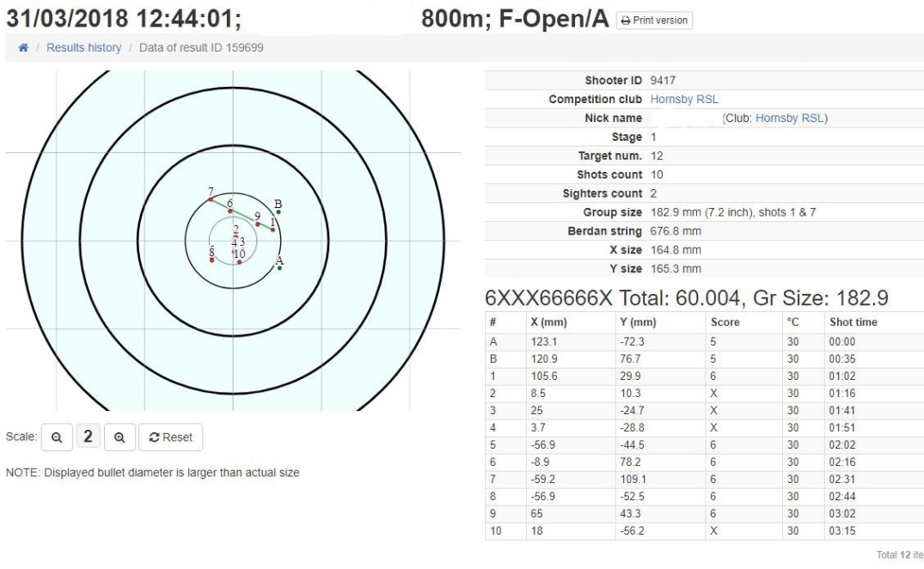The width and height of the screenshot is (924, 569).
Task: Click the printer icon on Print version button
Action: (625, 20)
